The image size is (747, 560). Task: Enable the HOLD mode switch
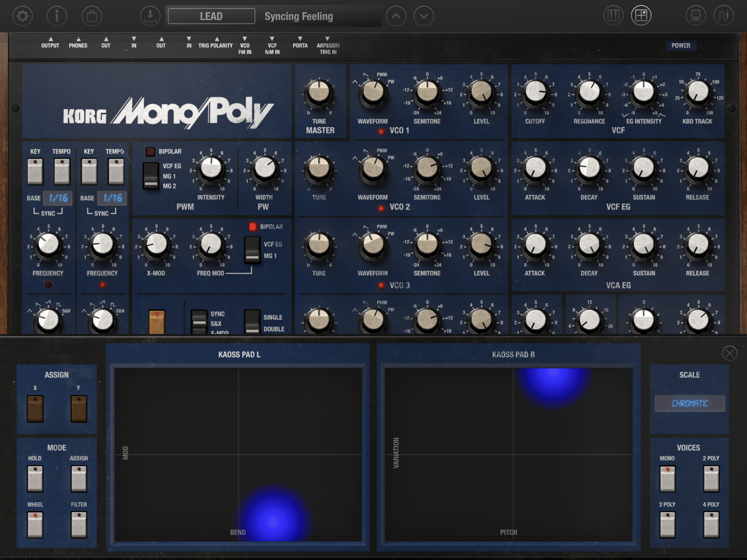tap(35, 479)
